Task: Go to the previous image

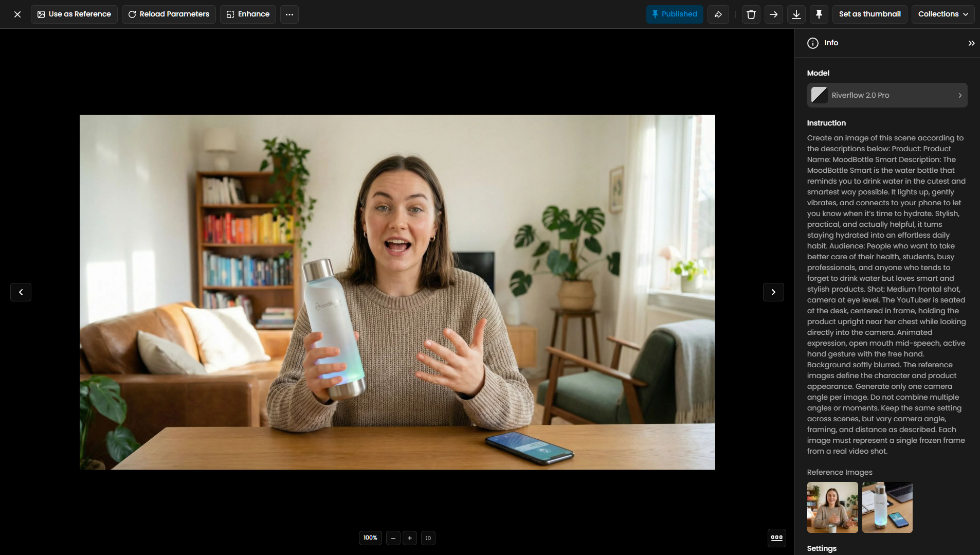Action: 21,292
